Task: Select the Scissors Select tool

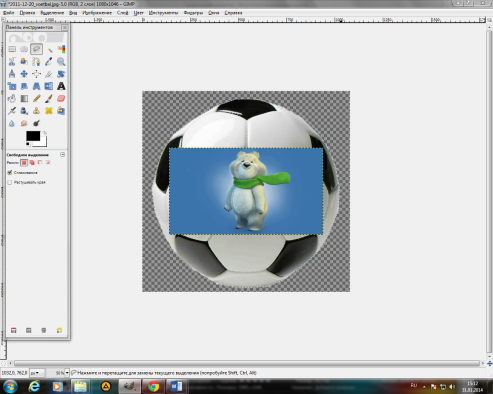Action: (12, 61)
